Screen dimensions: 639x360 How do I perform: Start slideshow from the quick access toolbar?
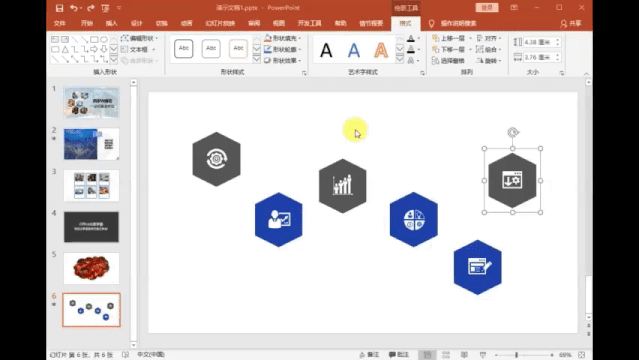coord(105,8)
